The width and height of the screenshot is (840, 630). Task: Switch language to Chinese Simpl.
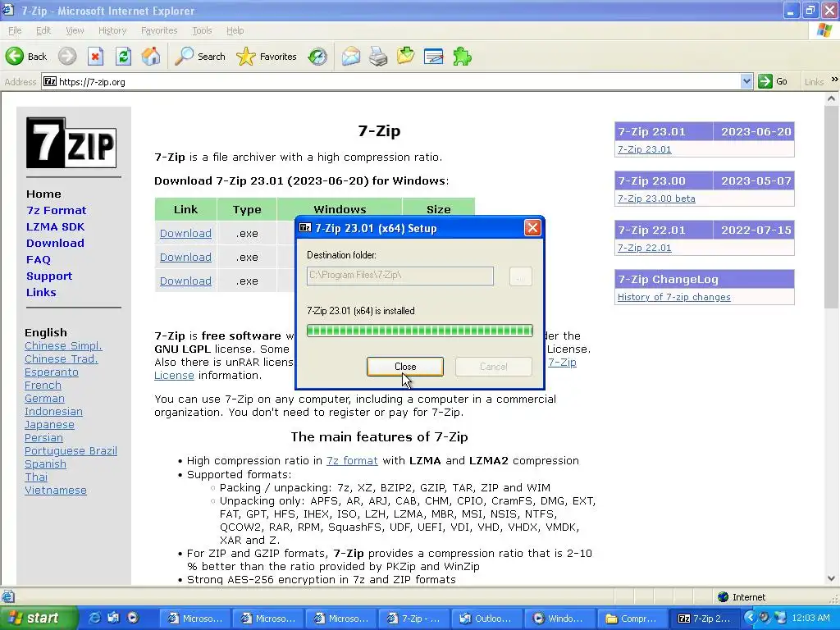(63, 346)
